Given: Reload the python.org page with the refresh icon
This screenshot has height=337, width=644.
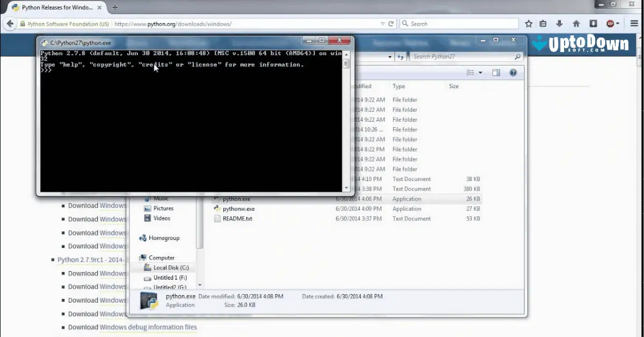Looking at the screenshot, I should [391, 24].
